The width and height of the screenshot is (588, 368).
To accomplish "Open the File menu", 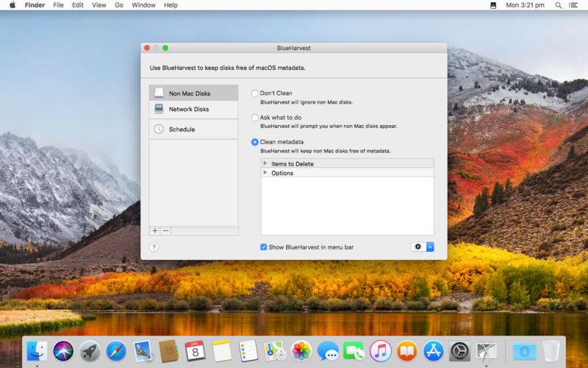I will point(57,5).
